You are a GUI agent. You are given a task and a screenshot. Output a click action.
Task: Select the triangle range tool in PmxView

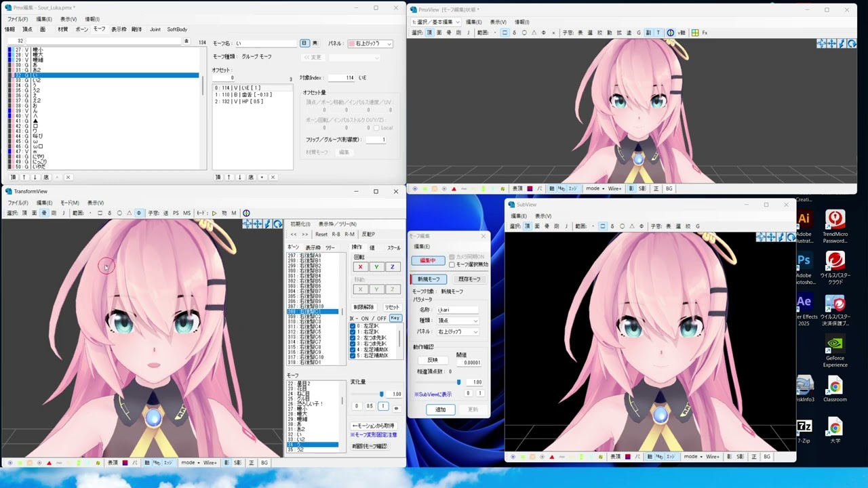click(x=534, y=33)
